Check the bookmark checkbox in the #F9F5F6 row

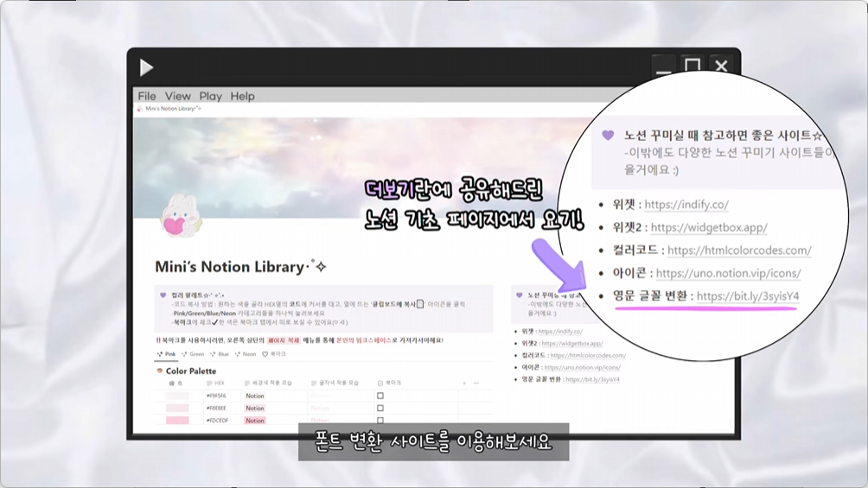(x=380, y=396)
